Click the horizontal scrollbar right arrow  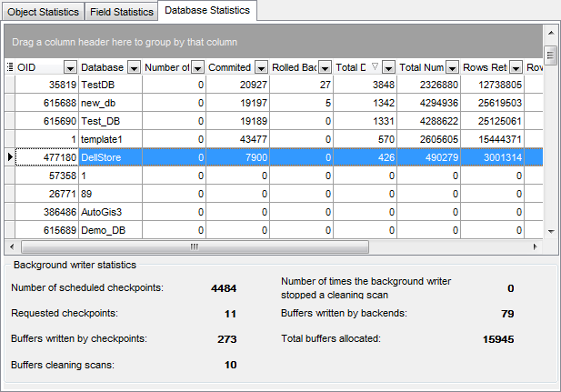pyautogui.click(x=536, y=246)
